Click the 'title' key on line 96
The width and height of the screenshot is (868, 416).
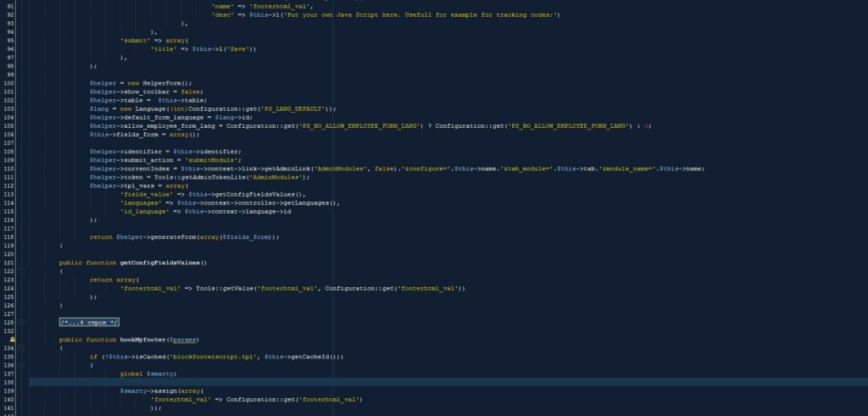tap(164, 49)
